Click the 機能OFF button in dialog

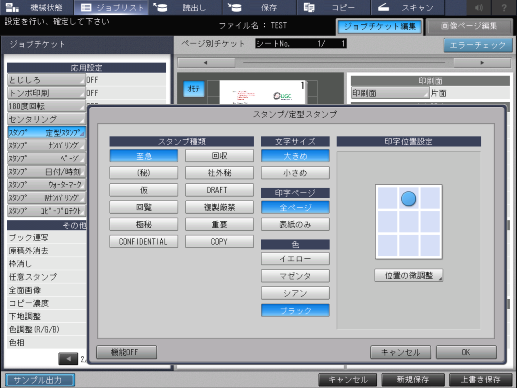(x=126, y=352)
